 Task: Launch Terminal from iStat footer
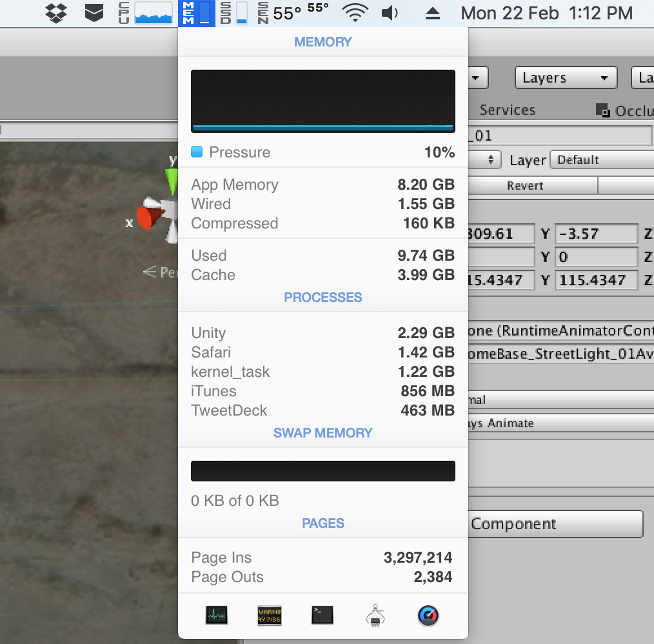[322, 615]
